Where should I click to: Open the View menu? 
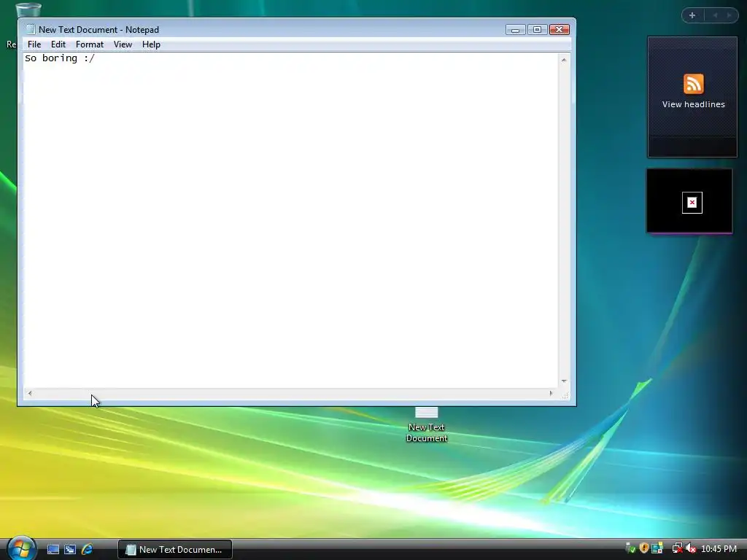(x=123, y=44)
